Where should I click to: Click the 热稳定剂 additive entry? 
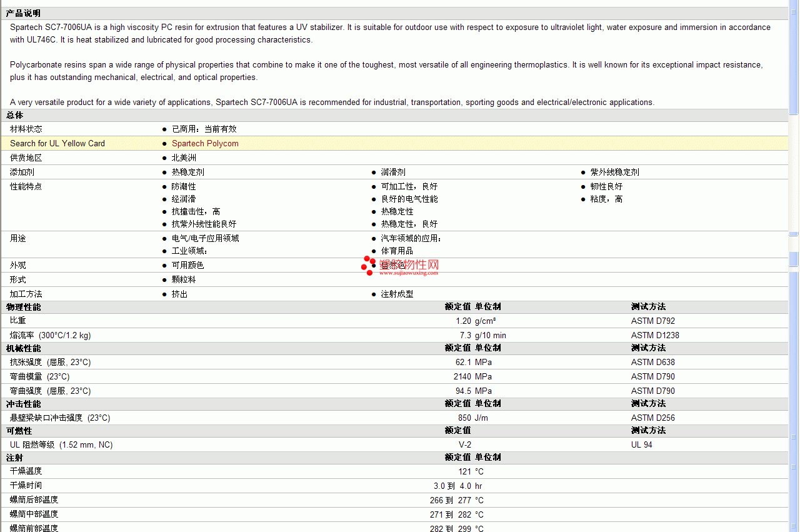click(188, 172)
